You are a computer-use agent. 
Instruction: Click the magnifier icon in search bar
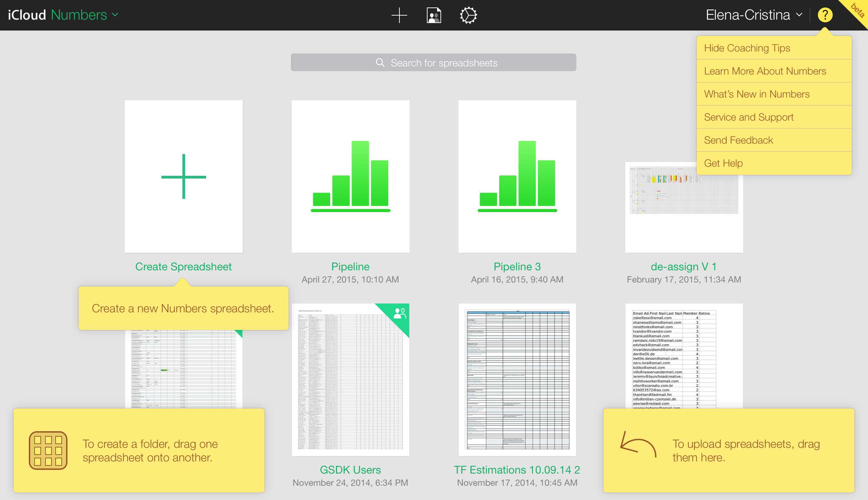380,62
